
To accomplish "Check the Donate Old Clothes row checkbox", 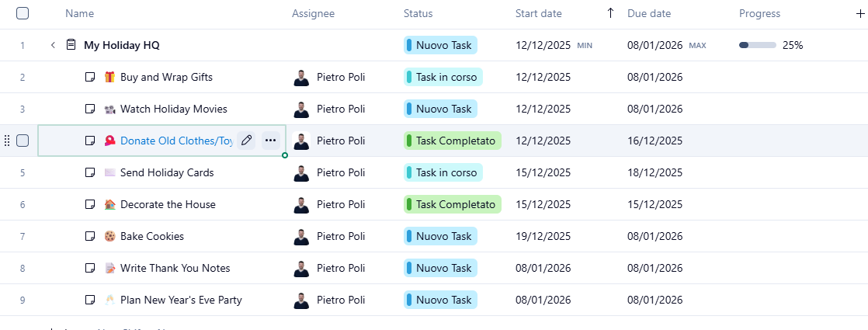I will pos(23,141).
